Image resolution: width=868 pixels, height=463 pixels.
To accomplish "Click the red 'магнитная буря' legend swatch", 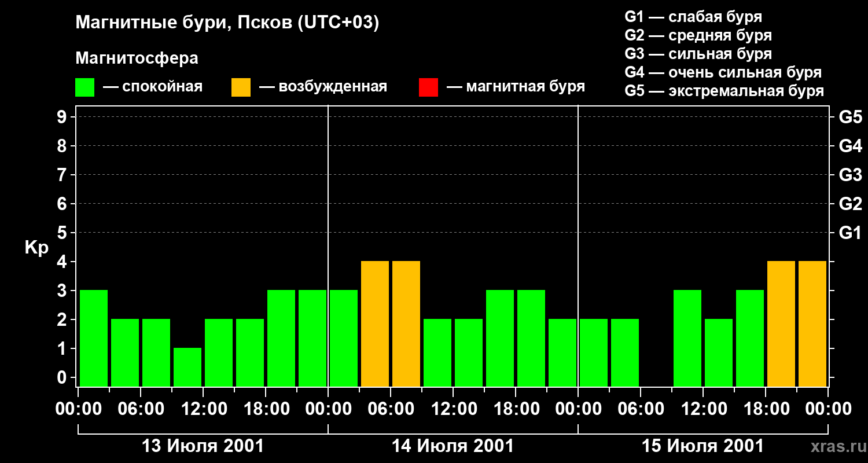I will tap(428, 87).
